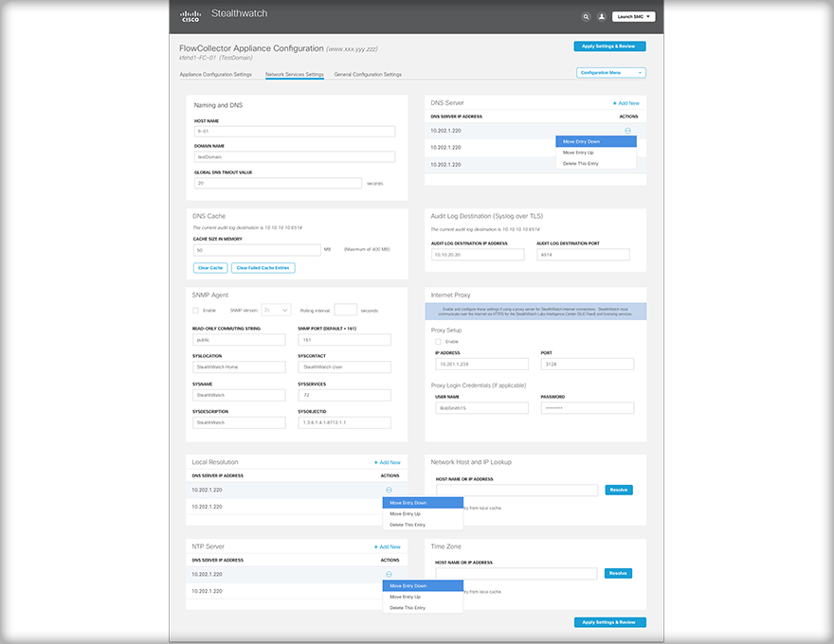Click top Apply Settings & Review button
Screen dimensions: 834x644
(609, 46)
